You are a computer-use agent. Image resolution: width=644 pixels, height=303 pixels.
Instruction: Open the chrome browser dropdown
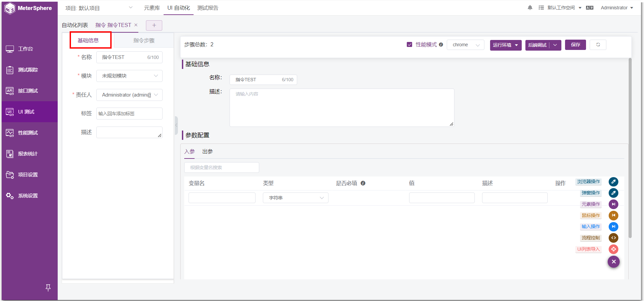point(465,45)
